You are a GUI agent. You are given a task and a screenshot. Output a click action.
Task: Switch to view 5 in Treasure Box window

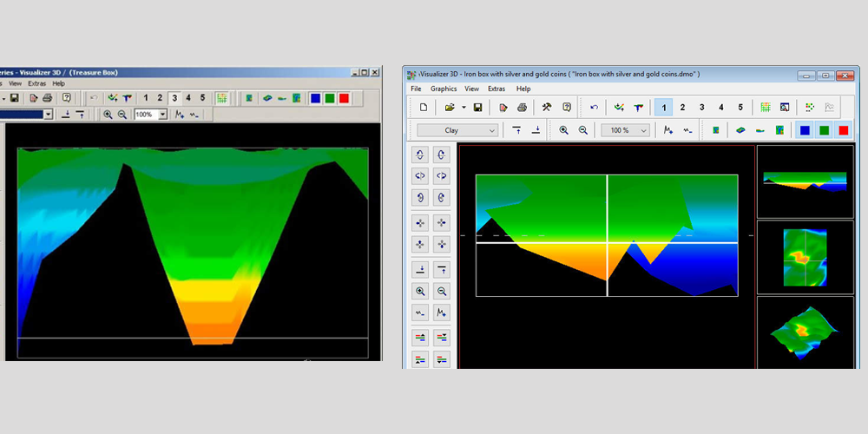coord(202,98)
